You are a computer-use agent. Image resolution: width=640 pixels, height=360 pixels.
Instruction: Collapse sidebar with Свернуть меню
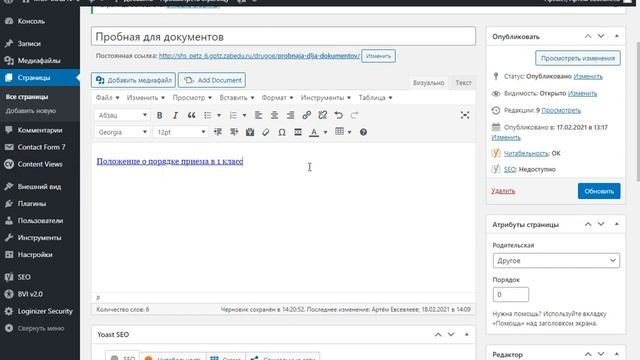click(x=40, y=328)
